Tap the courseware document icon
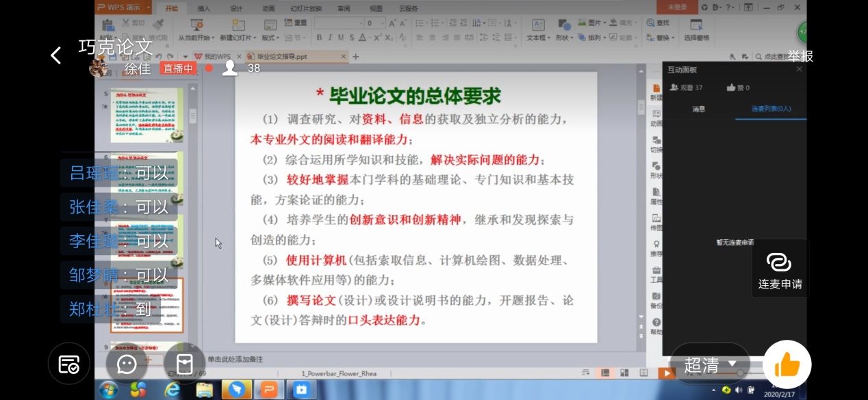The width and height of the screenshot is (868, 400). tap(184, 364)
